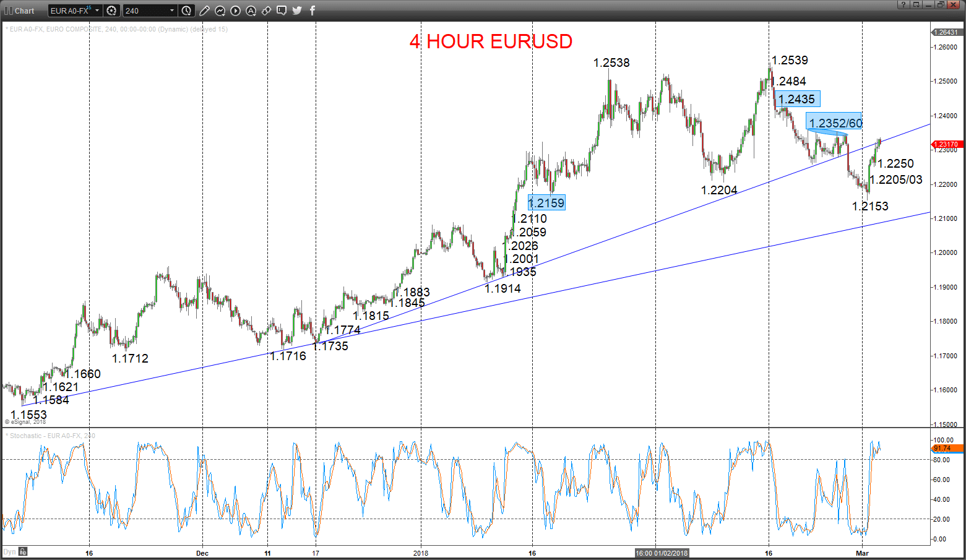Close the chart window
Viewport: 966px width, 560px height.
[954, 4]
